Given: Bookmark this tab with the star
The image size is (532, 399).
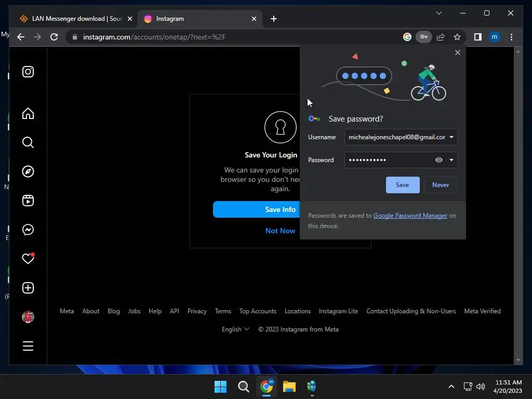Looking at the screenshot, I should pyautogui.click(x=457, y=37).
